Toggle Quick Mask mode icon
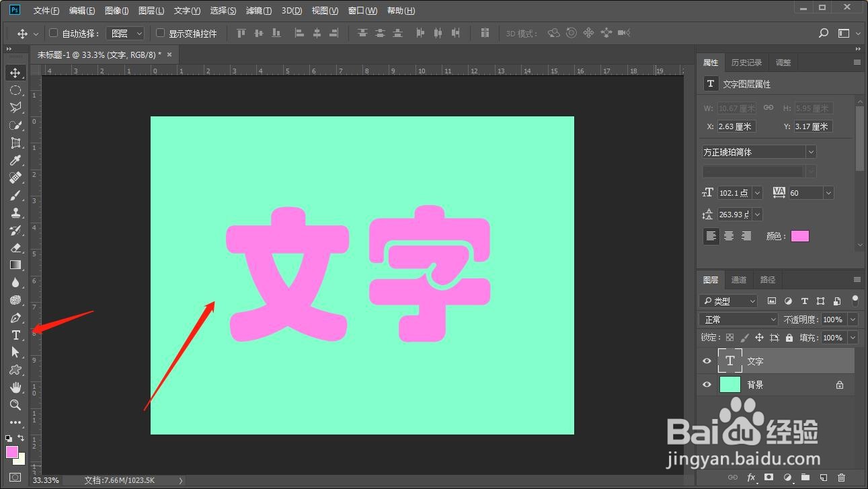The height and width of the screenshot is (489, 868). point(15,477)
